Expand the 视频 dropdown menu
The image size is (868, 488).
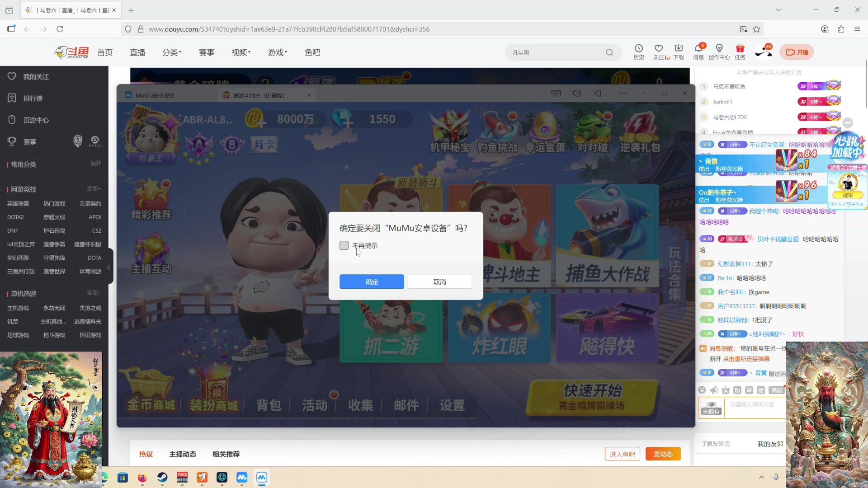click(x=241, y=52)
